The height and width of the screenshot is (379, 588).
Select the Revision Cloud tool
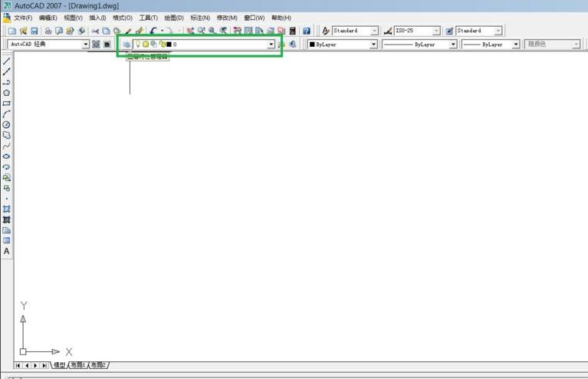[6, 135]
